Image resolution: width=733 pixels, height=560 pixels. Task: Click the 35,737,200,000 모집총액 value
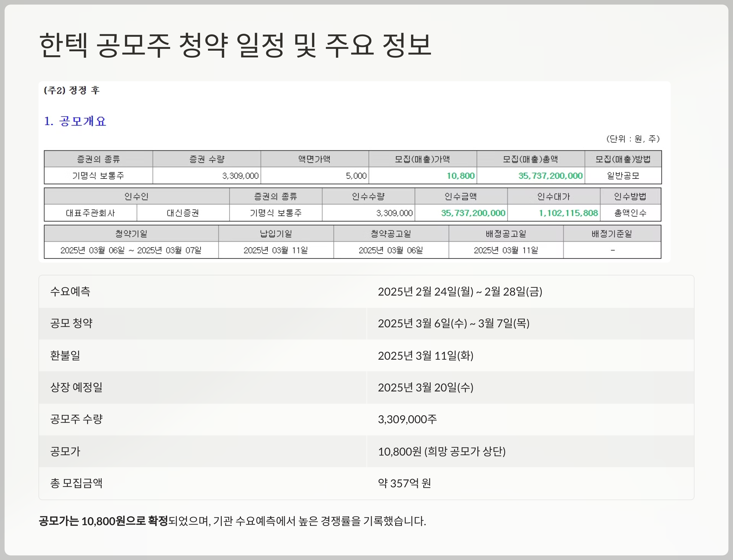point(550,176)
